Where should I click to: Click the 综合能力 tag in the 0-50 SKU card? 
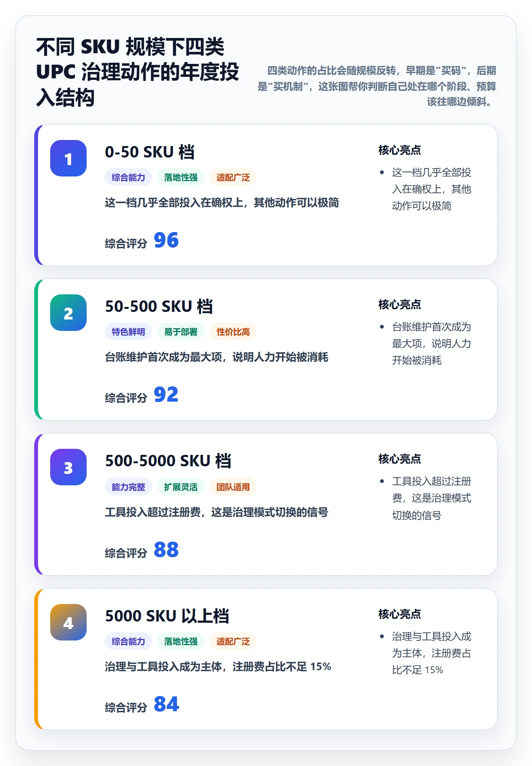click(128, 177)
